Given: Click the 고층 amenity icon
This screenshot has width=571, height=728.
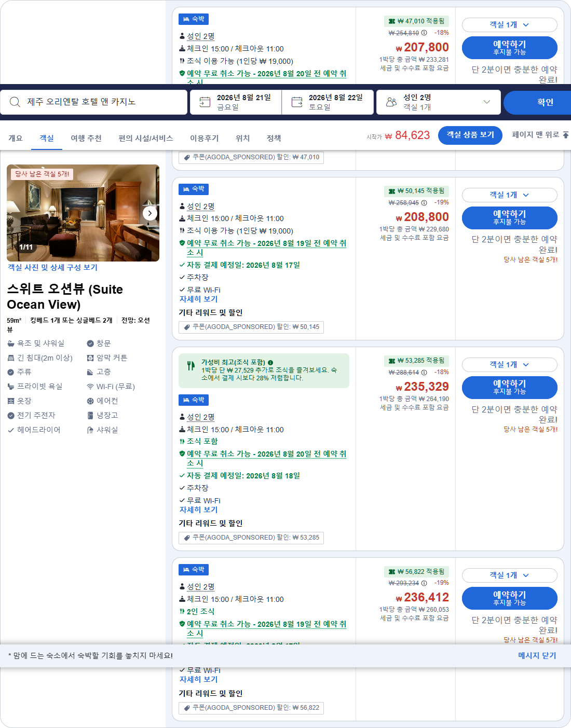Looking at the screenshot, I should (90, 372).
